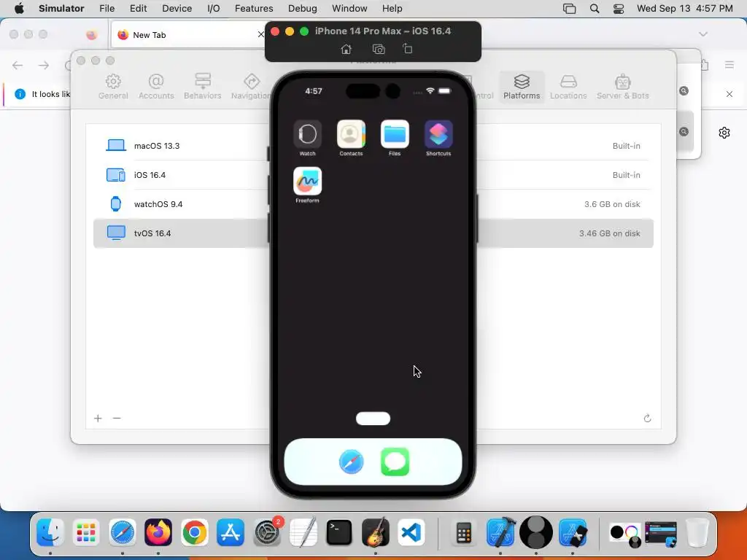Open the Simulator menu in menu bar

(61, 9)
